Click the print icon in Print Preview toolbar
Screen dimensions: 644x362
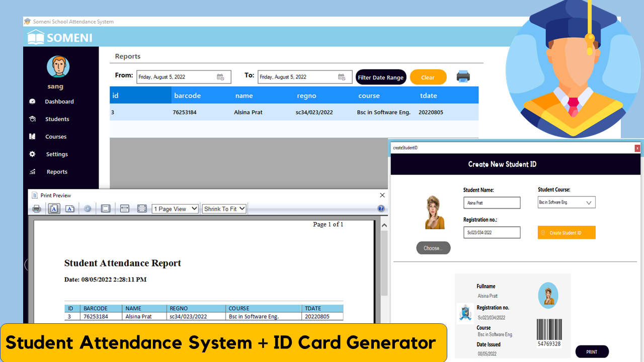pos(36,208)
